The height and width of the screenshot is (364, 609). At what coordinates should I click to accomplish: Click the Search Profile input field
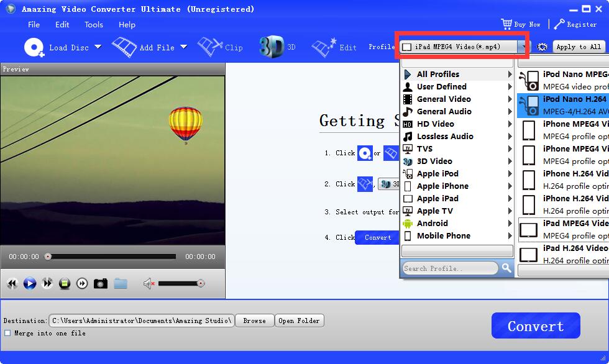(450, 268)
